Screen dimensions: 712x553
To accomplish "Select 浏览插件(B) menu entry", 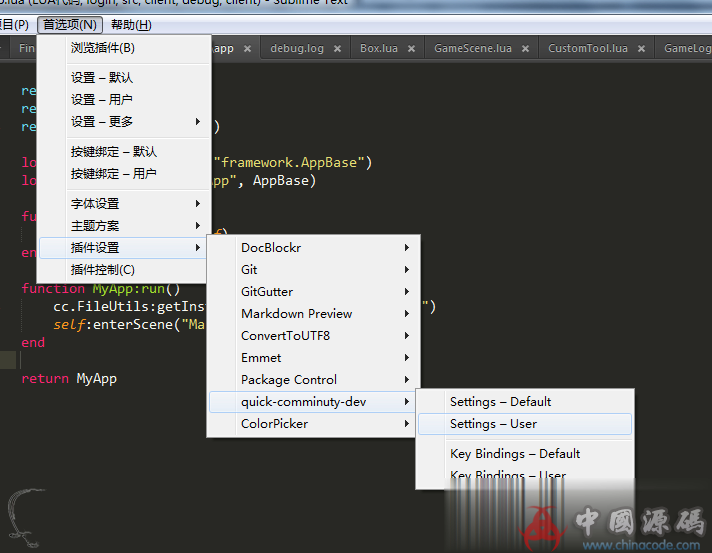I will (x=124, y=48).
